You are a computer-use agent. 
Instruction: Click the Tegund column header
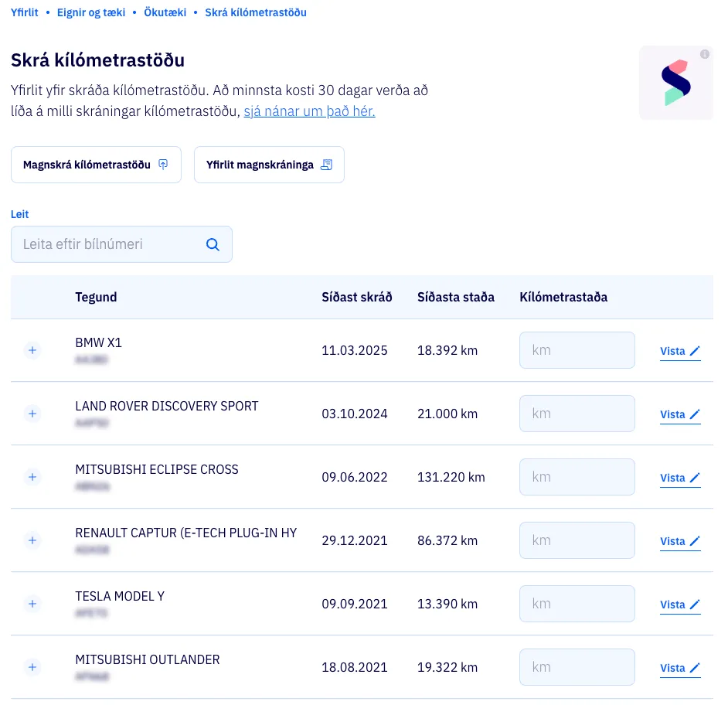(x=96, y=298)
